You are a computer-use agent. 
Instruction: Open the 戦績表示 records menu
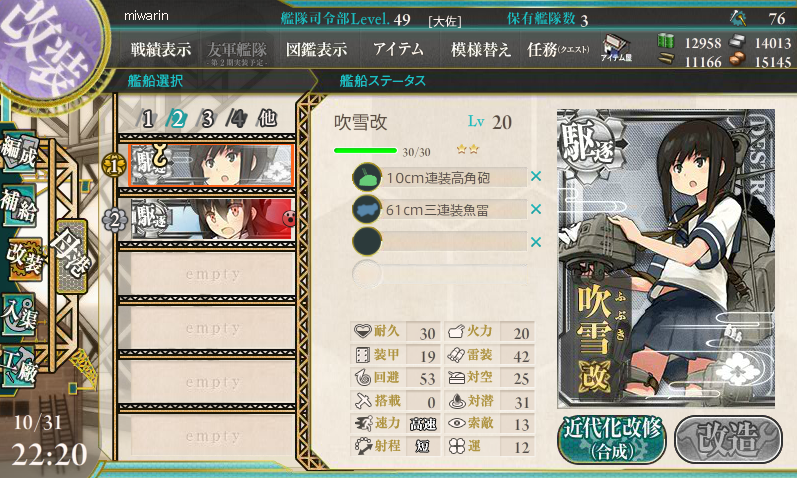coord(161,49)
